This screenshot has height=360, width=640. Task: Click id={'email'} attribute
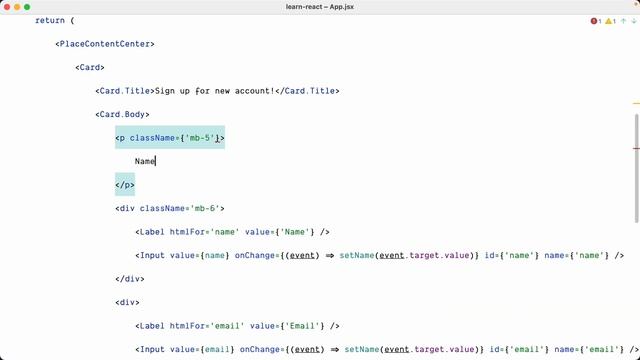tap(520, 349)
